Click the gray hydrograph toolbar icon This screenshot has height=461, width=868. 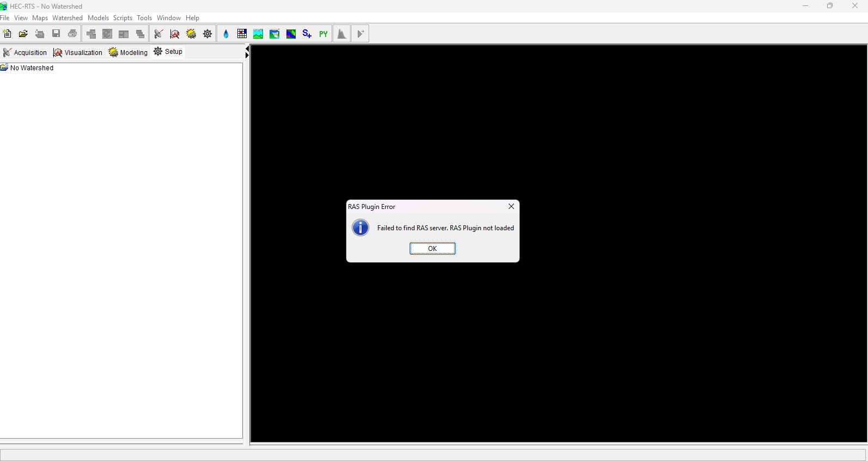point(341,34)
